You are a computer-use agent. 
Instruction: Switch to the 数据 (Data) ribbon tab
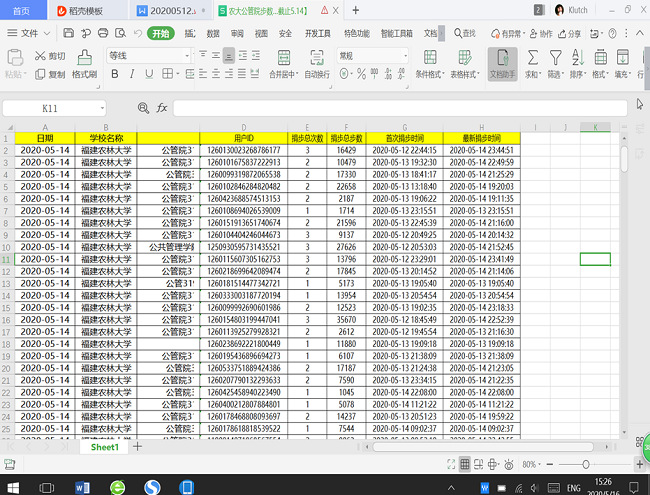(x=212, y=33)
